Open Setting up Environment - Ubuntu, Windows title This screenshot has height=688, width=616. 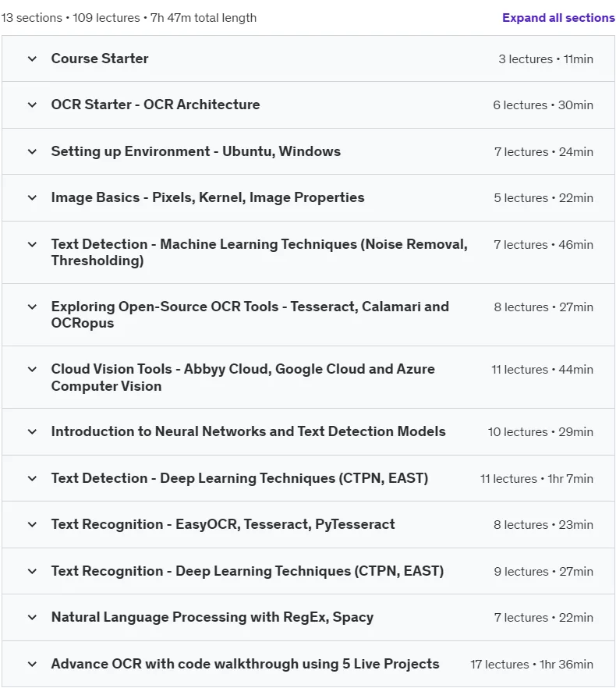pos(196,151)
